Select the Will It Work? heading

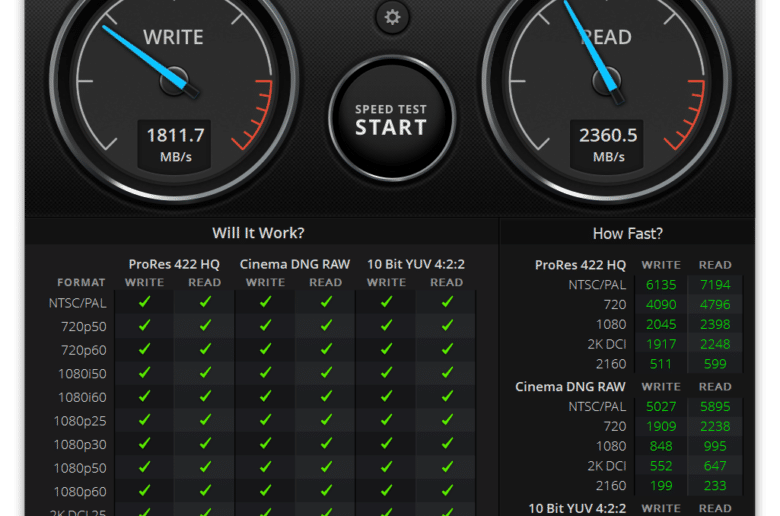(x=258, y=233)
